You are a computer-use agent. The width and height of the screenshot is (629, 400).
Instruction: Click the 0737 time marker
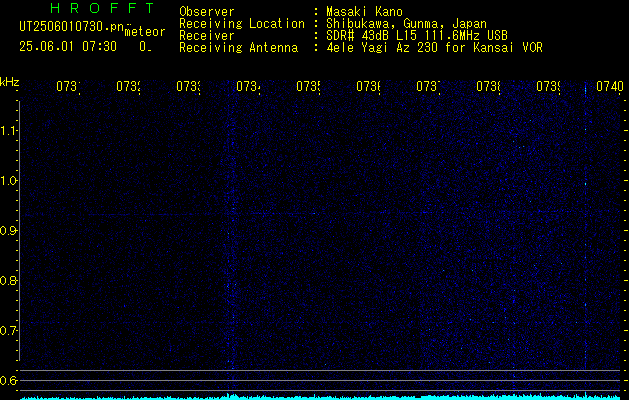tap(428, 86)
